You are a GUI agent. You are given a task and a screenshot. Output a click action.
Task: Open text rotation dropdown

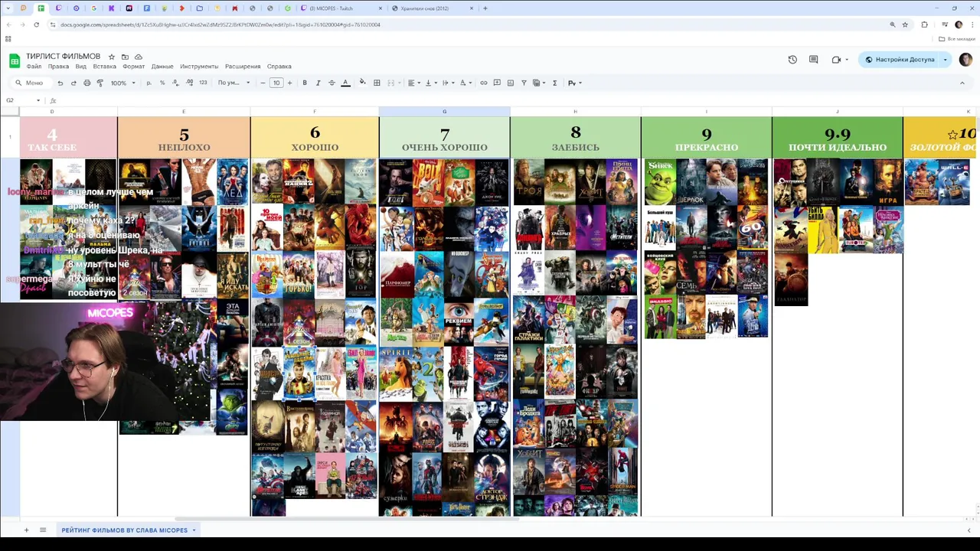(465, 83)
